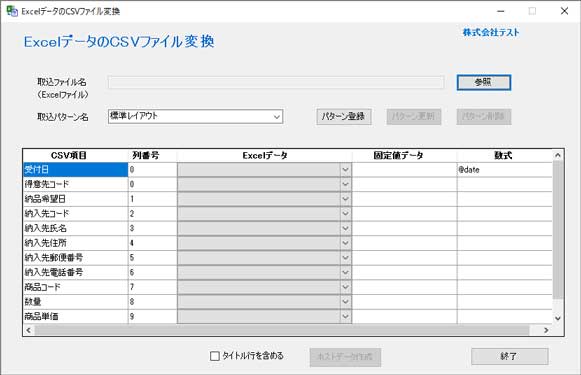Select the 受付日 CSV item cell
This screenshot has height=375, width=581.
[x=76, y=170]
